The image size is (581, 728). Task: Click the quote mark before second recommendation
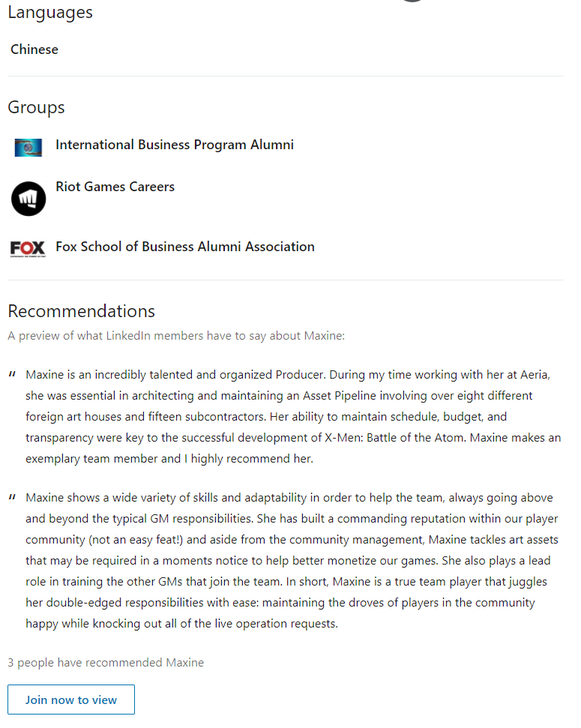click(12, 497)
